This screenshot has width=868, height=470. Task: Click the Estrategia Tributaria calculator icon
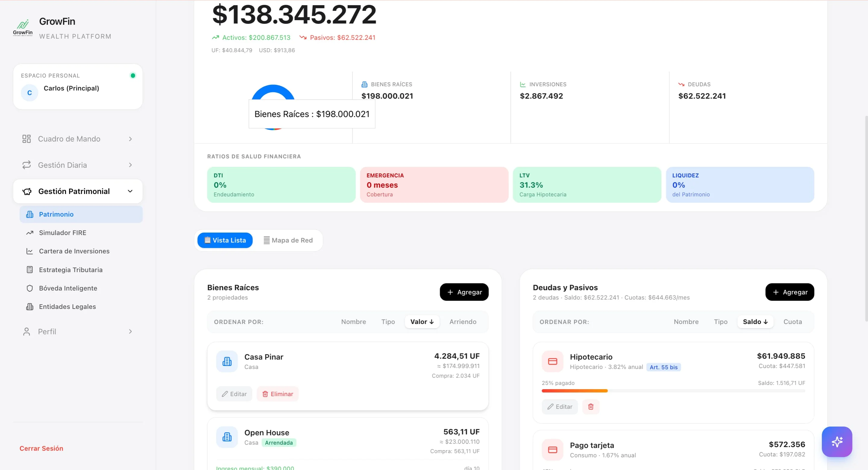tap(30, 270)
